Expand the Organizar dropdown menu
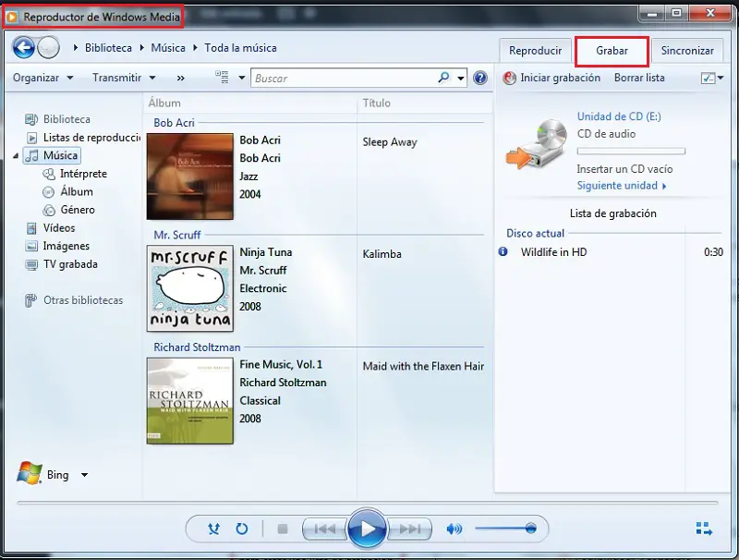 pos(42,79)
